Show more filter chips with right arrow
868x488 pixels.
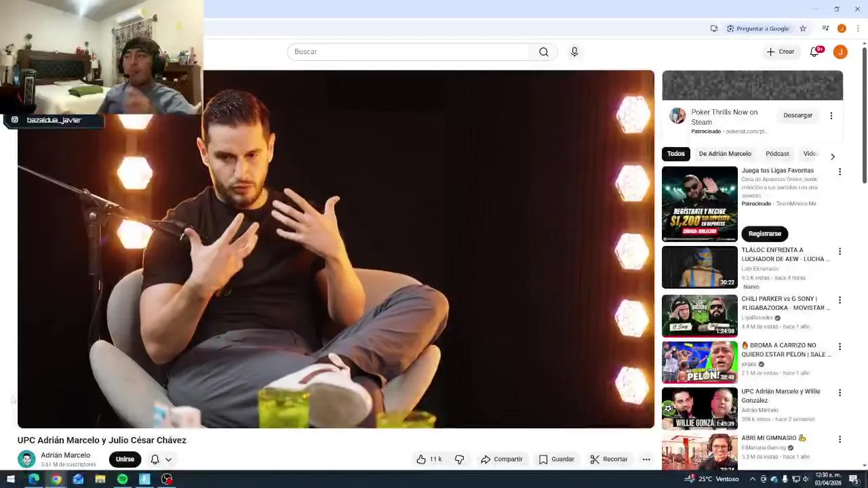833,157
